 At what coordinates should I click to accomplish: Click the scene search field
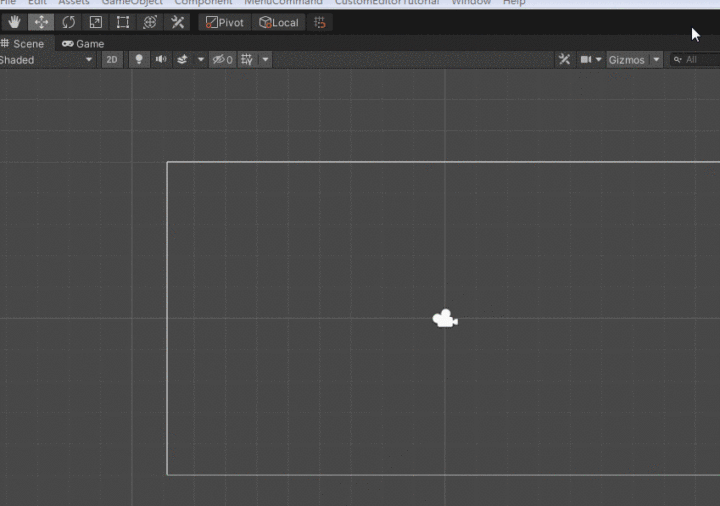point(695,60)
